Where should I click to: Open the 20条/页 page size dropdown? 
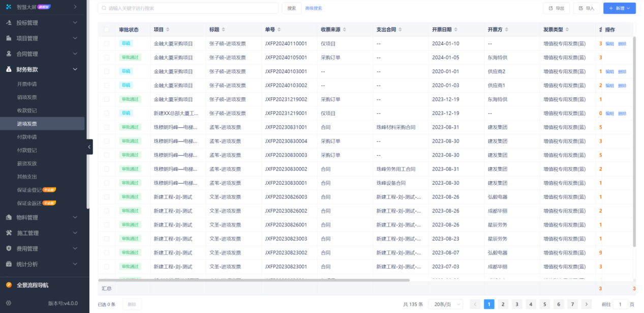tap(445, 304)
